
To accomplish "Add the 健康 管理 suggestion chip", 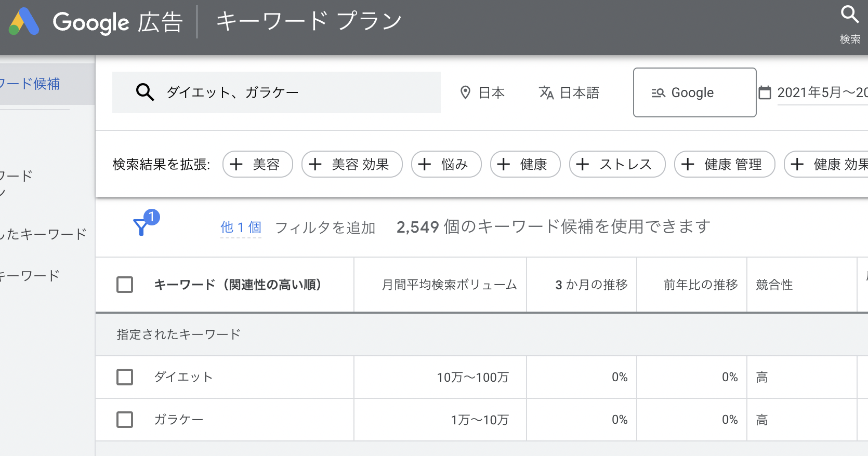I will (x=724, y=164).
